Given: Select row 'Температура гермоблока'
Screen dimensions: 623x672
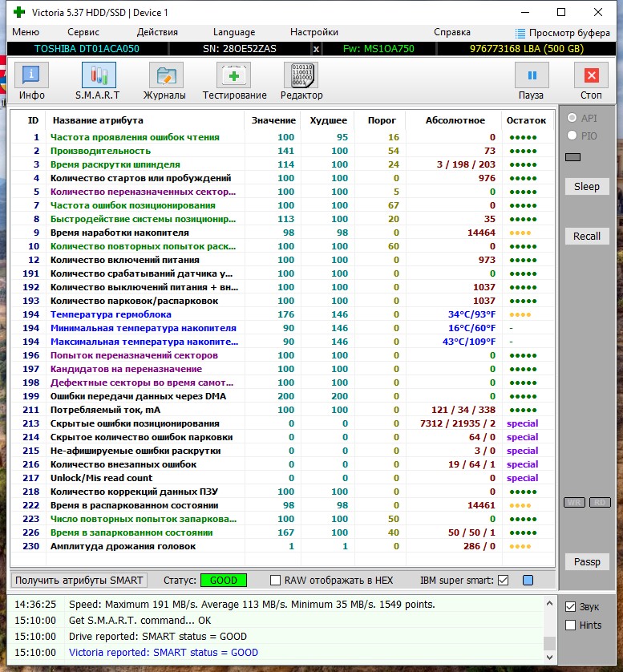Looking at the screenshot, I should coord(283,314).
